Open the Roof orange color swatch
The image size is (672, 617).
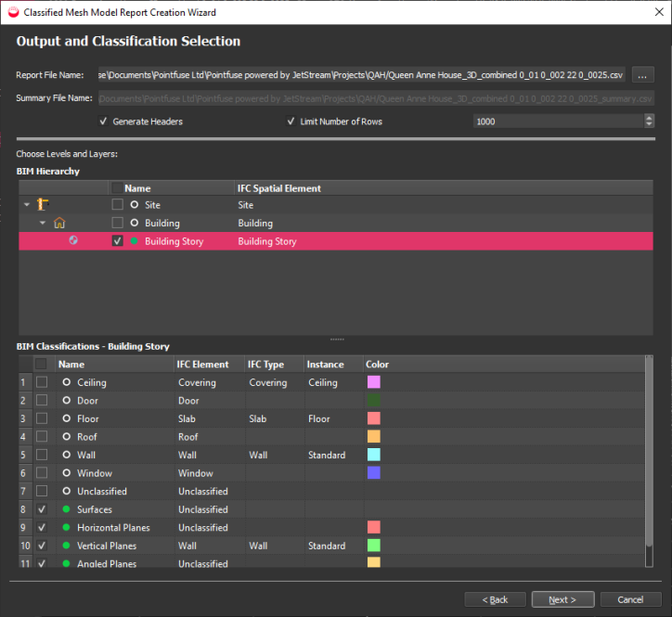tap(374, 436)
